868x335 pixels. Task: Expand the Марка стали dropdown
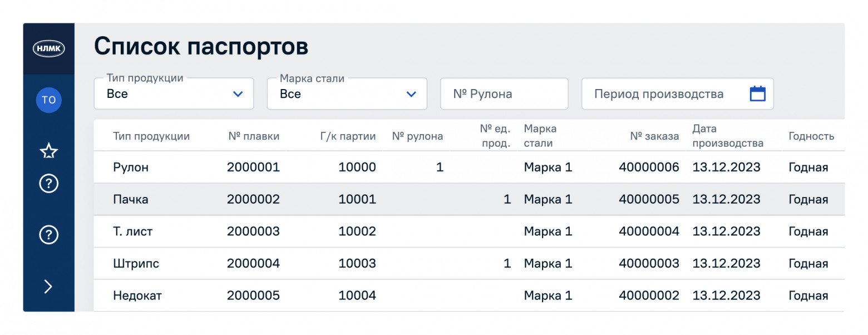click(347, 93)
